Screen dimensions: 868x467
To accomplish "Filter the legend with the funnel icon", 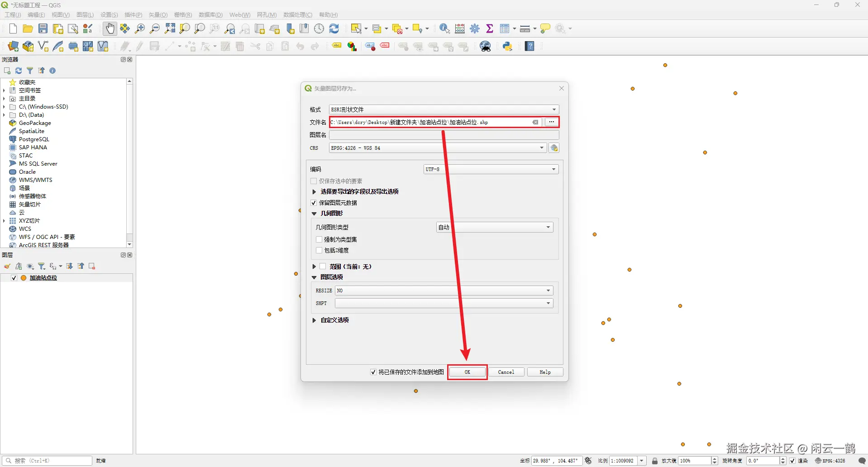I will 42,266.
